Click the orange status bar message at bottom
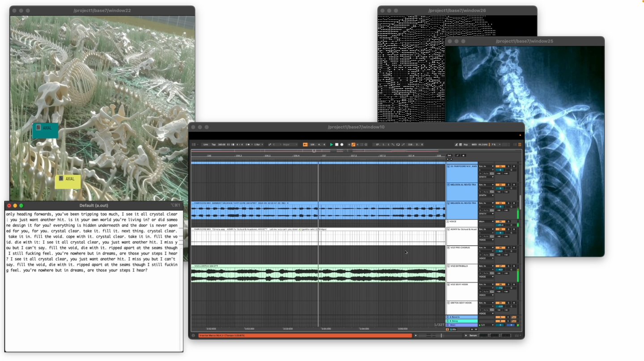Image resolution: width=644 pixels, height=361 pixels. tap(305, 335)
